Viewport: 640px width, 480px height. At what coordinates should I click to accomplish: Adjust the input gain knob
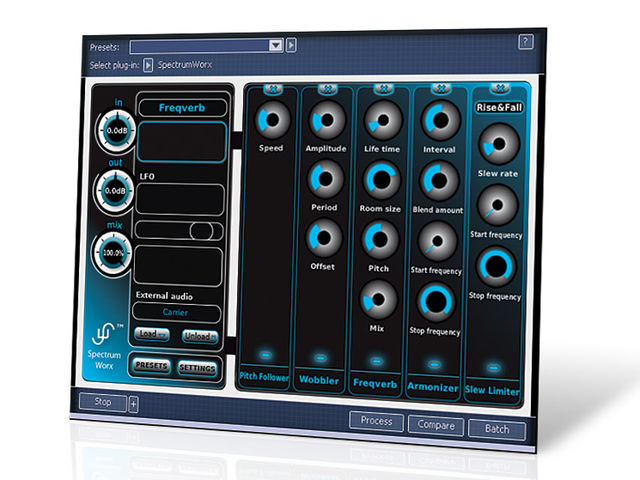pos(117,131)
